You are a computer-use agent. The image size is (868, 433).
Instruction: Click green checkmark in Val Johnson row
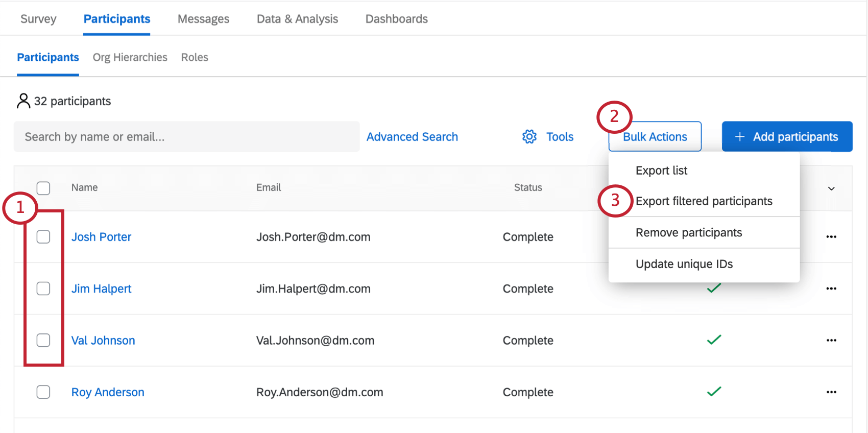(714, 340)
